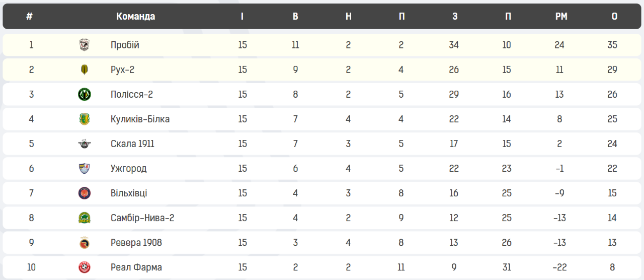Click the Пробій team logo icon
Screen dimensions: 644x280
[x=85, y=45]
